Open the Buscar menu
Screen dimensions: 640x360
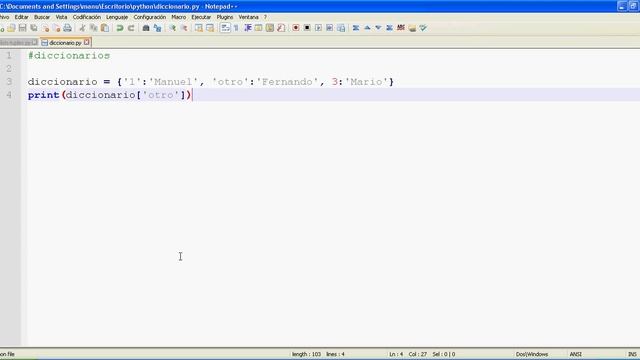click(x=42, y=17)
